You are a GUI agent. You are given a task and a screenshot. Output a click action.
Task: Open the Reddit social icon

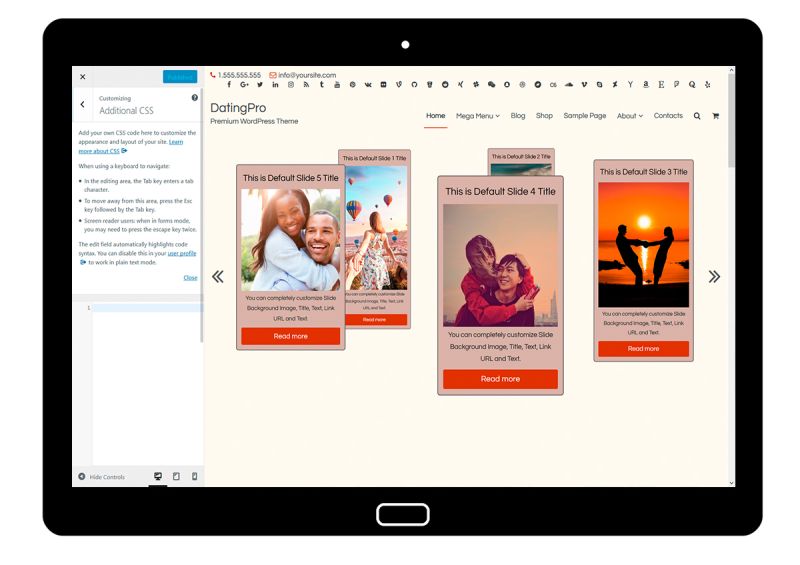445,85
